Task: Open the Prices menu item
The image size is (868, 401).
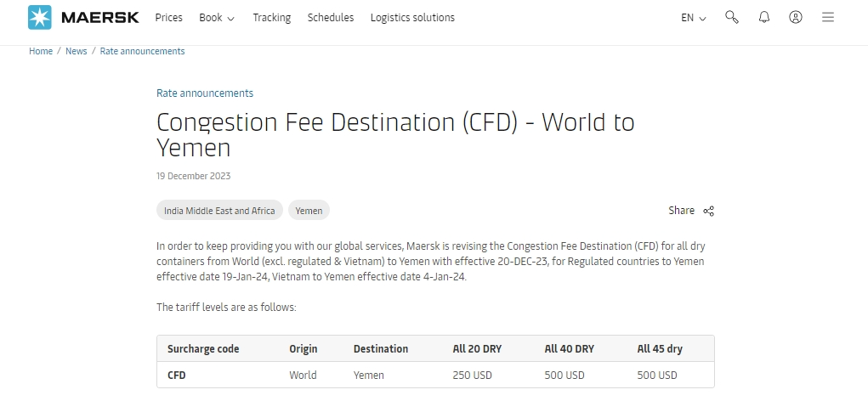Action: point(168,17)
